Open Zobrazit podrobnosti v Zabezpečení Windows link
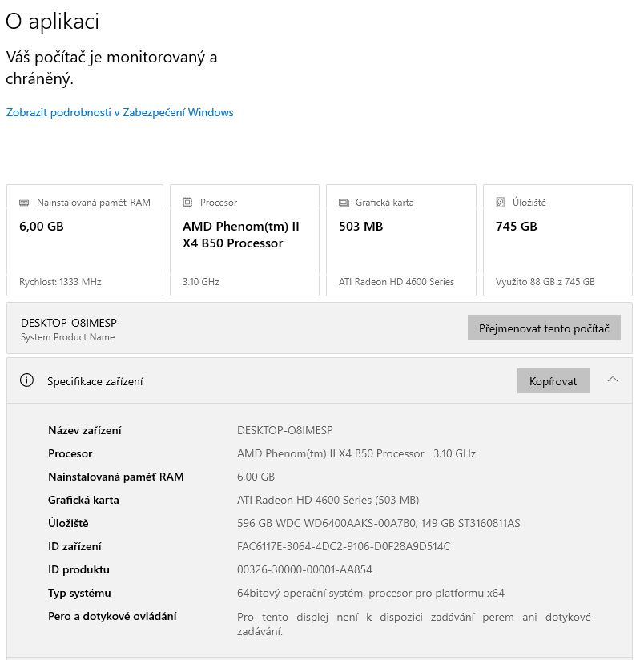Viewport: 644px width, 660px height. tap(120, 112)
